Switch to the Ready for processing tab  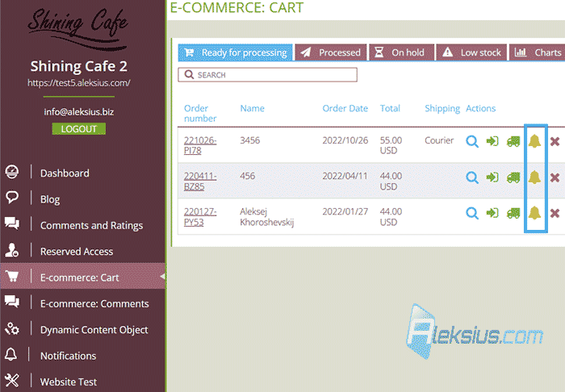(236, 52)
